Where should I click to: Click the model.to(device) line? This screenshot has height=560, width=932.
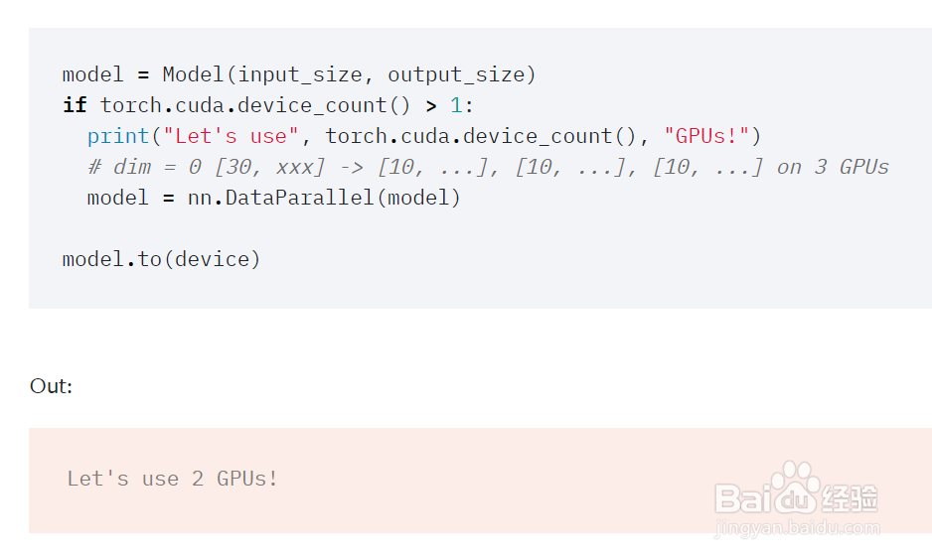click(161, 259)
